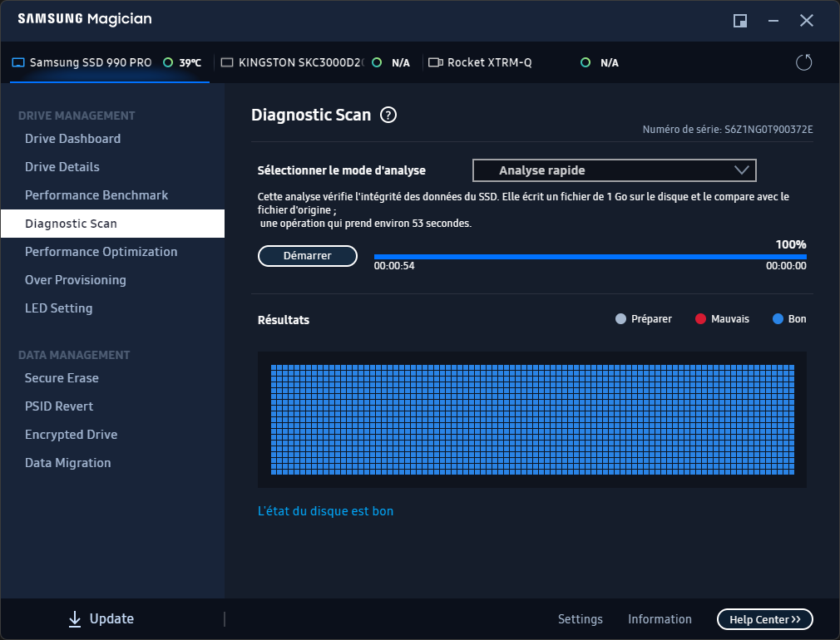Click the red Mauvais legend dot
The width and height of the screenshot is (840, 640).
point(700,319)
